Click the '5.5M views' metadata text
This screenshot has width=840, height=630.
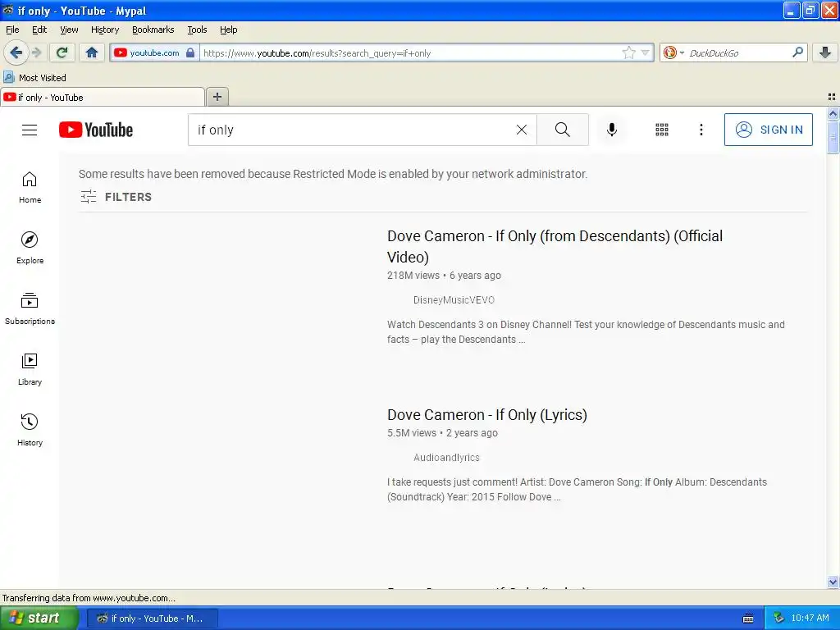point(412,433)
